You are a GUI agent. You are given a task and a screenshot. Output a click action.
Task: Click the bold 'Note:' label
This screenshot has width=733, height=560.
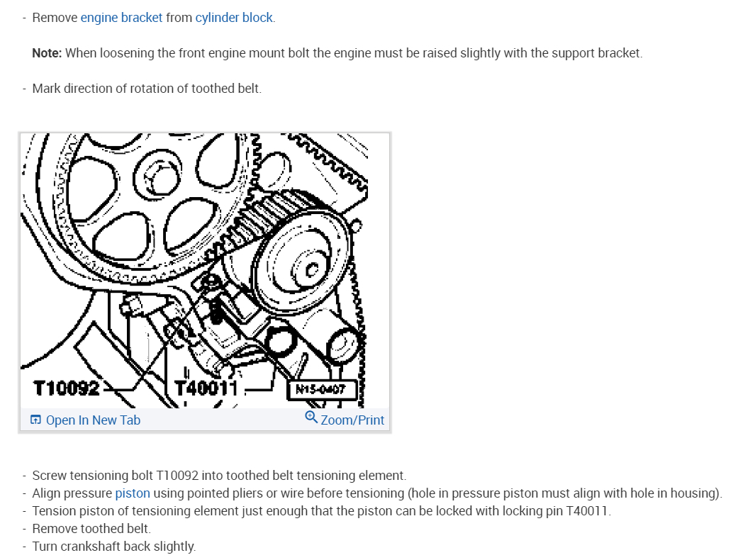[47, 53]
